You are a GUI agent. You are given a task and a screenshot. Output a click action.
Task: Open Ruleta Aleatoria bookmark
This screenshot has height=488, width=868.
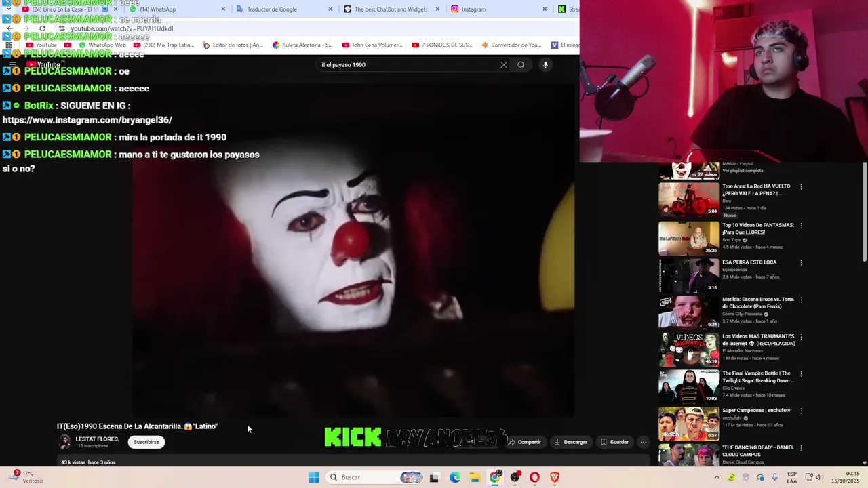pyautogui.click(x=302, y=45)
